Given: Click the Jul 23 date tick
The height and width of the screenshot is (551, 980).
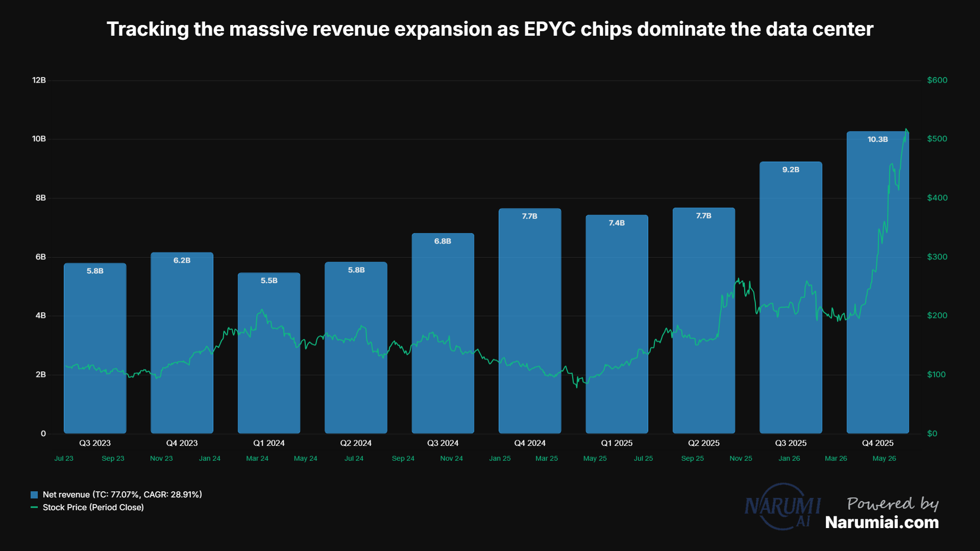Looking at the screenshot, I should tap(64, 459).
